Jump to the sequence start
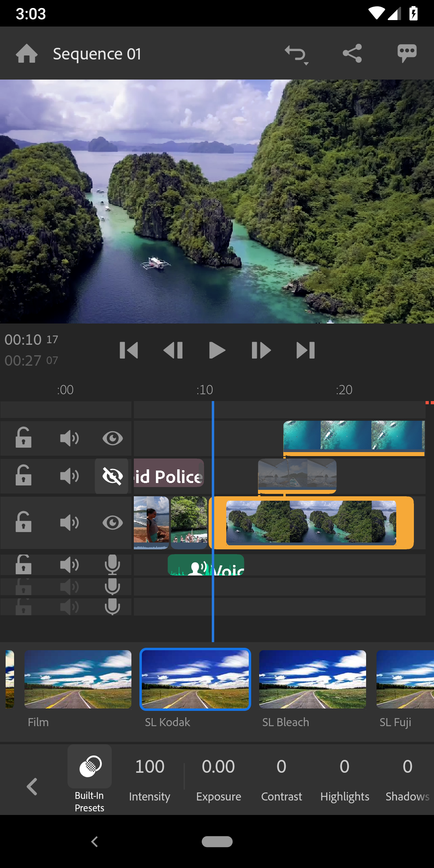The image size is (434, 868). coord(129,350)
